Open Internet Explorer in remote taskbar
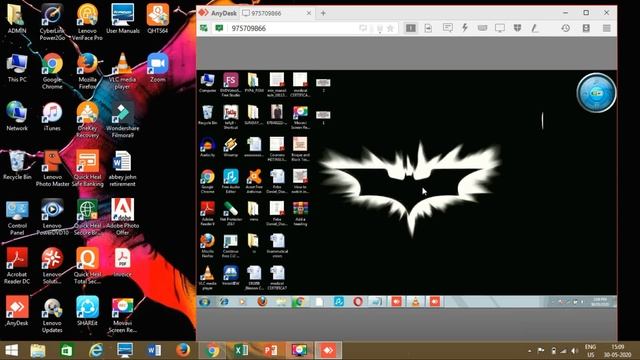Screen dimensions: 640x360 click(224, 302)
